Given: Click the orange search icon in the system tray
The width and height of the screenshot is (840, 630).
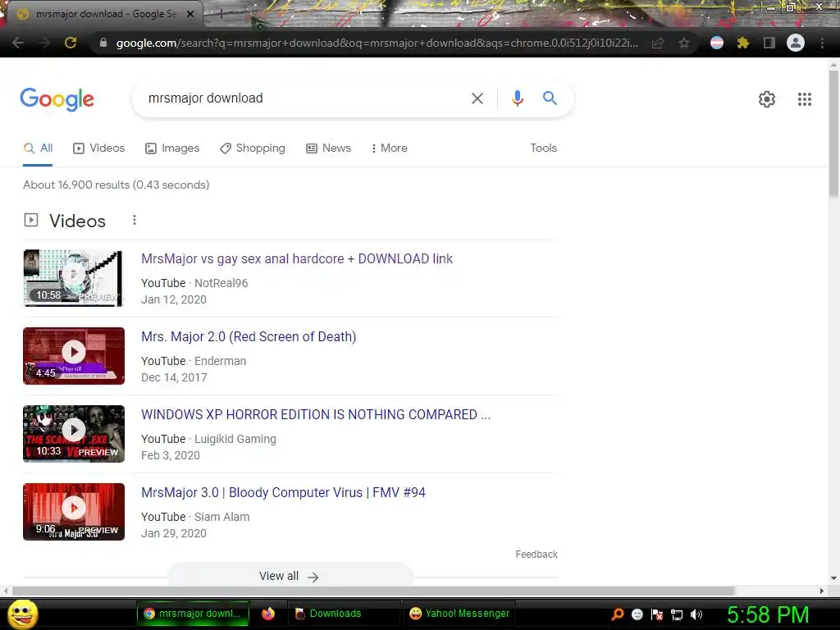Looking at the screenshot, I should tap(617, 614).
